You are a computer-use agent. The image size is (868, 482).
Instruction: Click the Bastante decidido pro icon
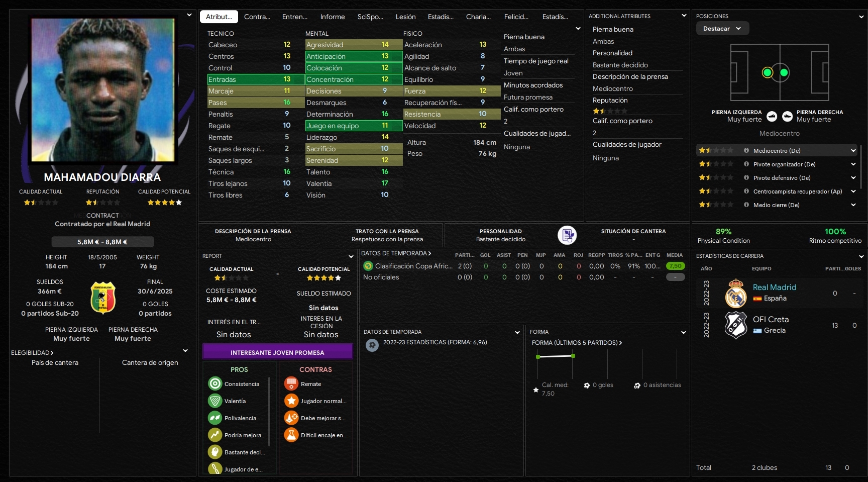[x=215, y=452]
